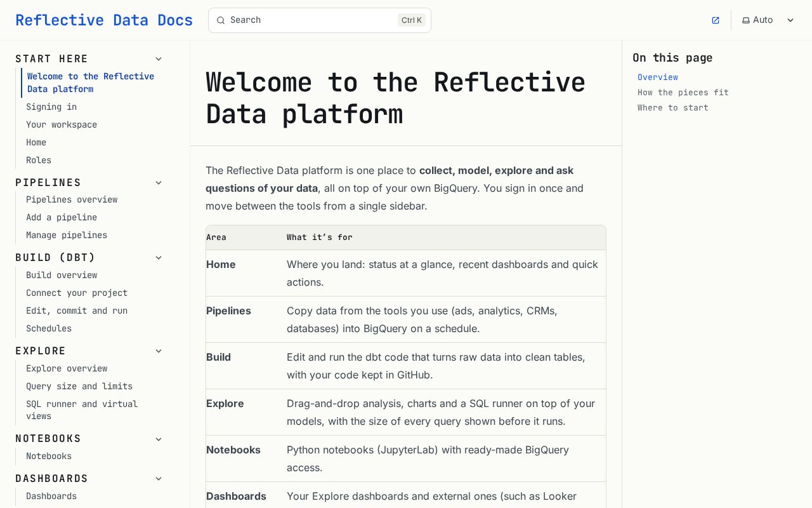
Task: Click the Area column header
Action: tap(216, 237)
